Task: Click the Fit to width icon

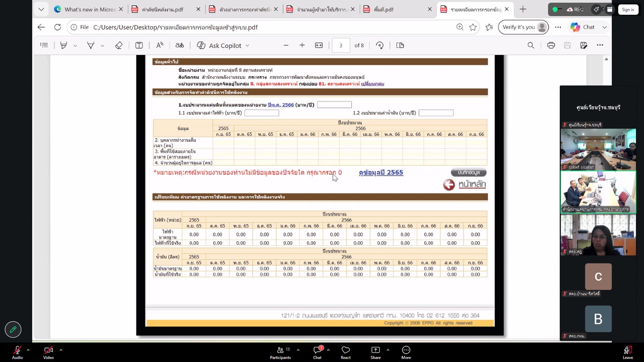Action: (x=319, y=45)
